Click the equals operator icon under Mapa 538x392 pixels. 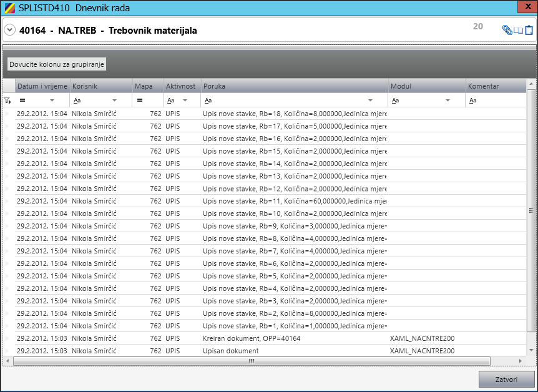[140, 100]
